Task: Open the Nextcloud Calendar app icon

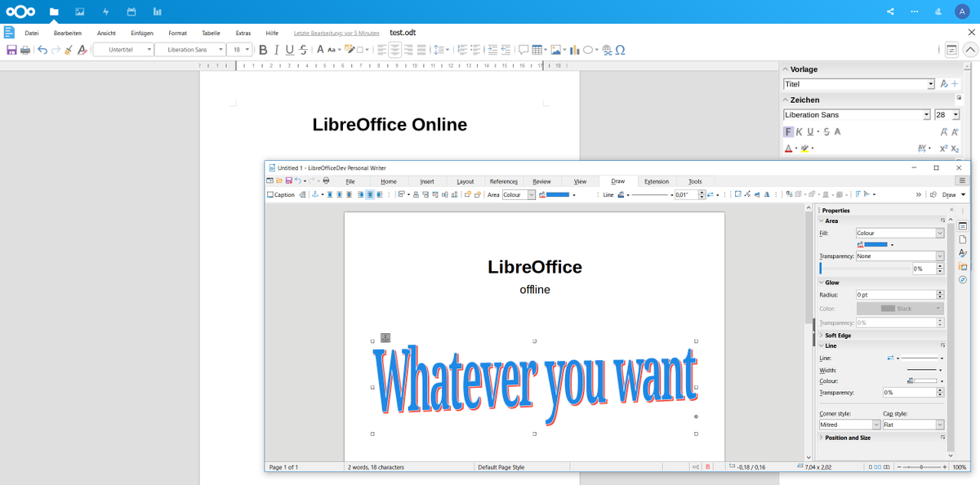Action: [131, 11]
